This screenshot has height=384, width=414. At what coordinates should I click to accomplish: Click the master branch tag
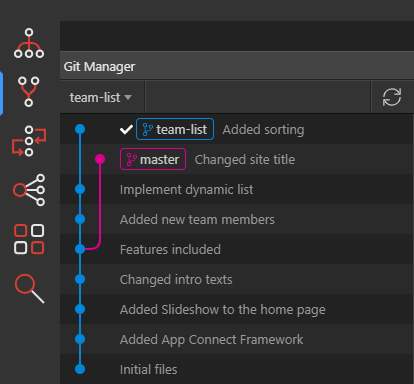pyautogui.click(x=153, y=159)
